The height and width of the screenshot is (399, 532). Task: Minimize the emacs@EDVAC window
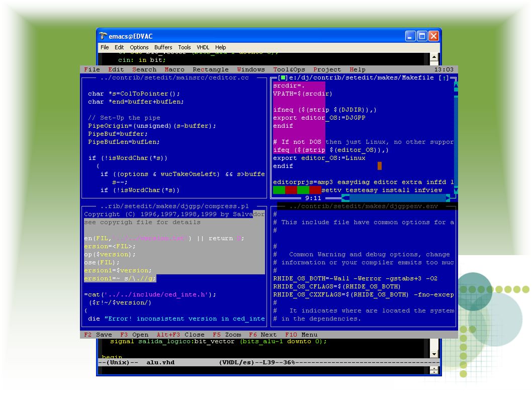(x=410, y=36)
